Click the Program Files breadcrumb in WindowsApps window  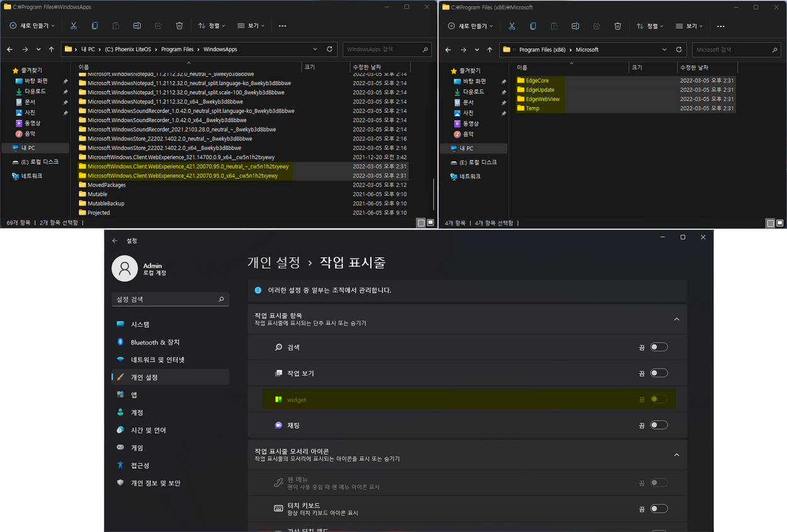tap(176, 49)
